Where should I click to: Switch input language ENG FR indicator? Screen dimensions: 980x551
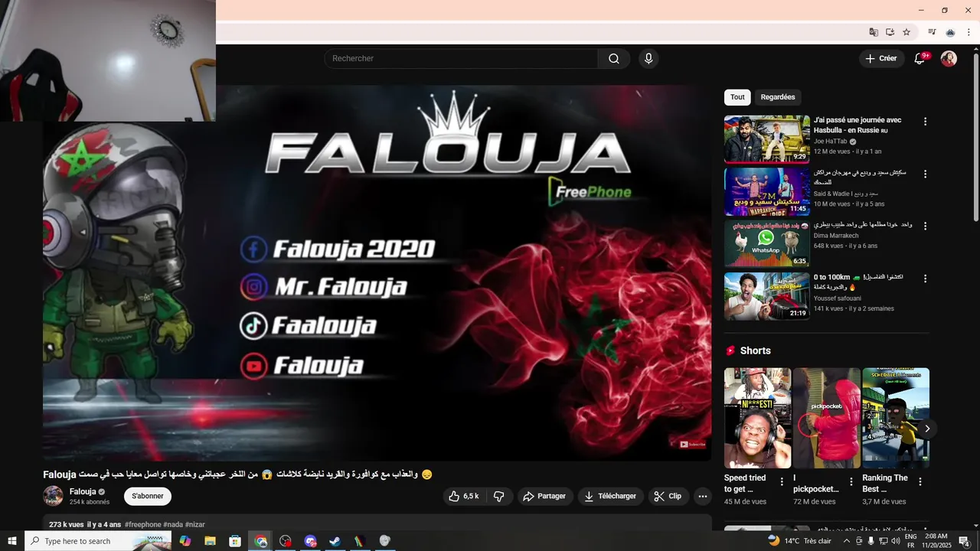910,541
